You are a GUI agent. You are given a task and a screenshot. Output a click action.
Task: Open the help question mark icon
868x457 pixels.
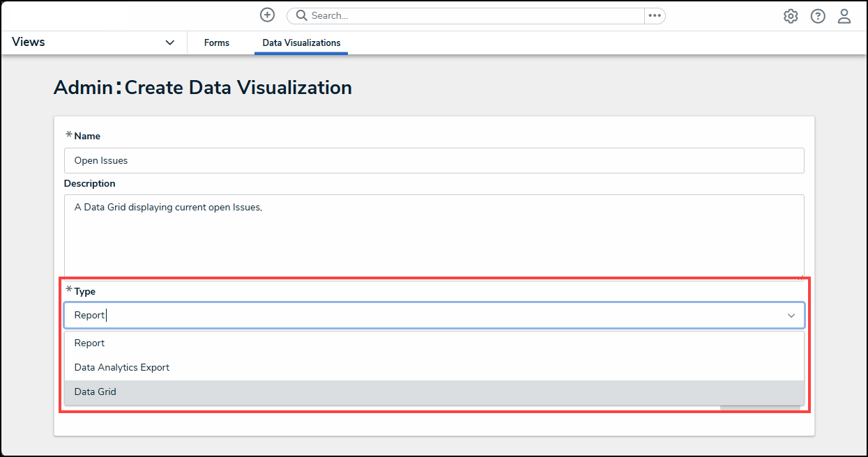click(x=817, y=16)
